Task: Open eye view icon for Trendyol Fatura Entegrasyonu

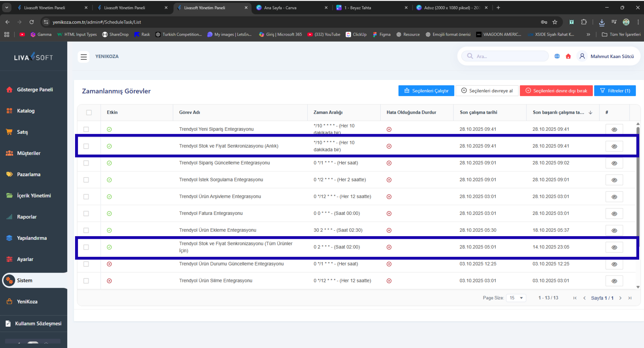Action: pos(614,214)
